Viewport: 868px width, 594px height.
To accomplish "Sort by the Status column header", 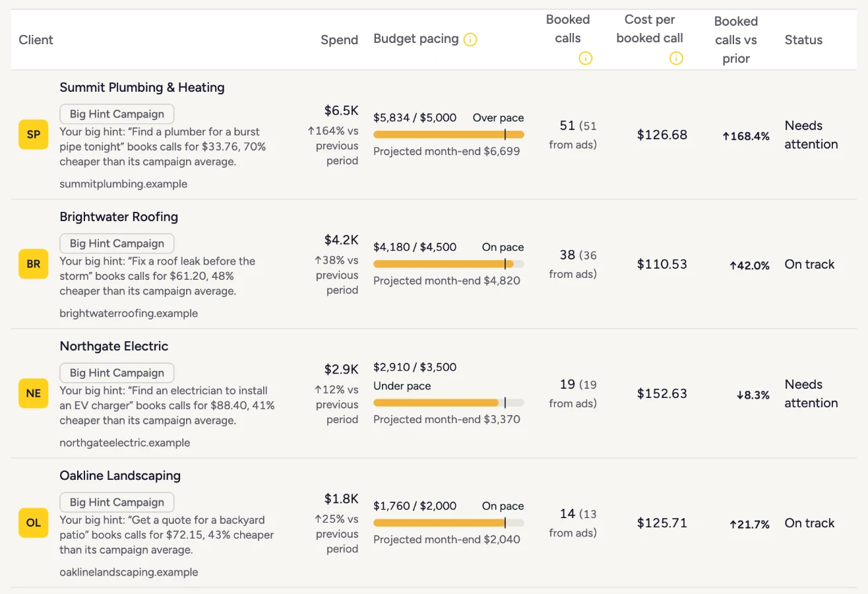I will point(803,40).
